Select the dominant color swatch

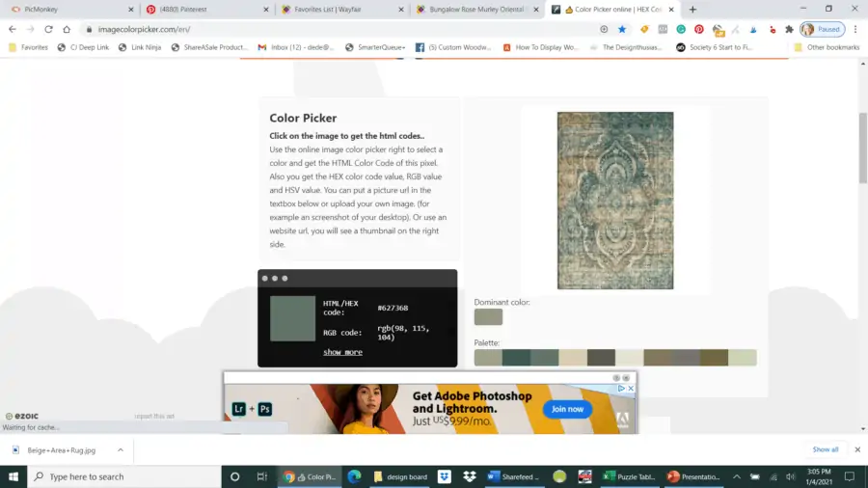(x=488, y=316)
